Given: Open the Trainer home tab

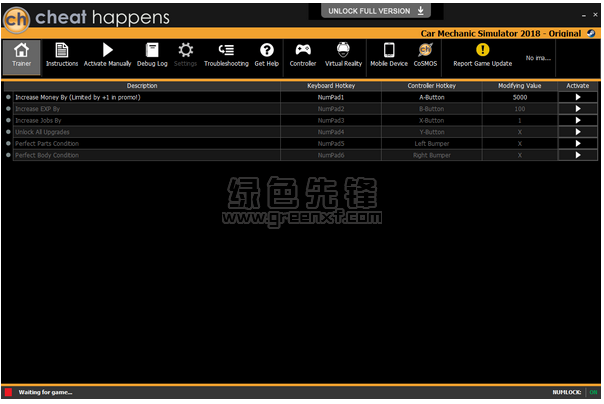Looking at the screenshot, I should point(21,57).
